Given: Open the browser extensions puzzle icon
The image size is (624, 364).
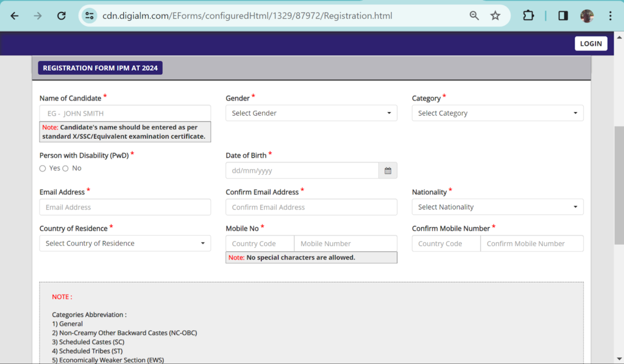Looking at the screenshot, I should [528, 16].
